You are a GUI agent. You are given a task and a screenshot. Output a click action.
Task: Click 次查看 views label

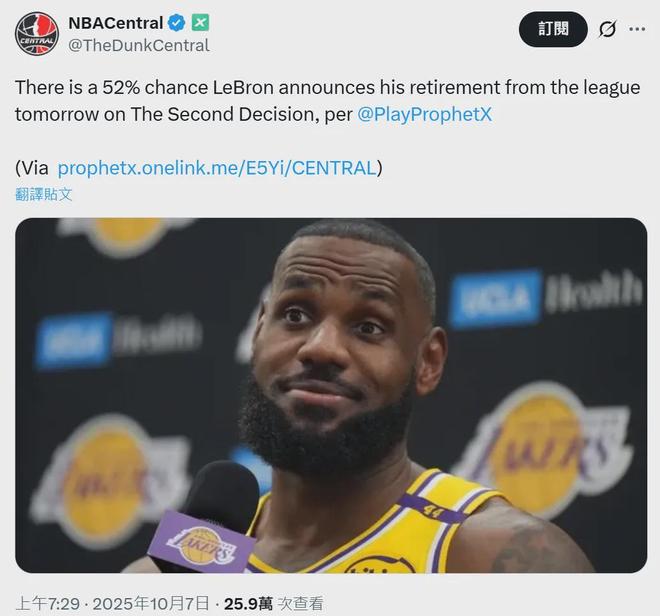tap(300, 603)
